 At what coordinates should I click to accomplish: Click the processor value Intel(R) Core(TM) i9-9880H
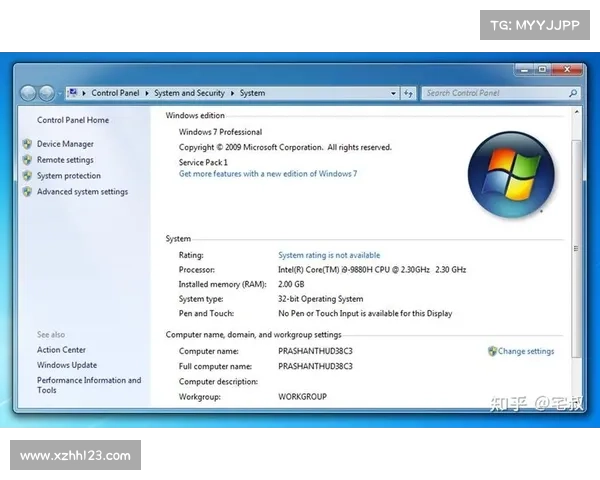pos(372,270)
